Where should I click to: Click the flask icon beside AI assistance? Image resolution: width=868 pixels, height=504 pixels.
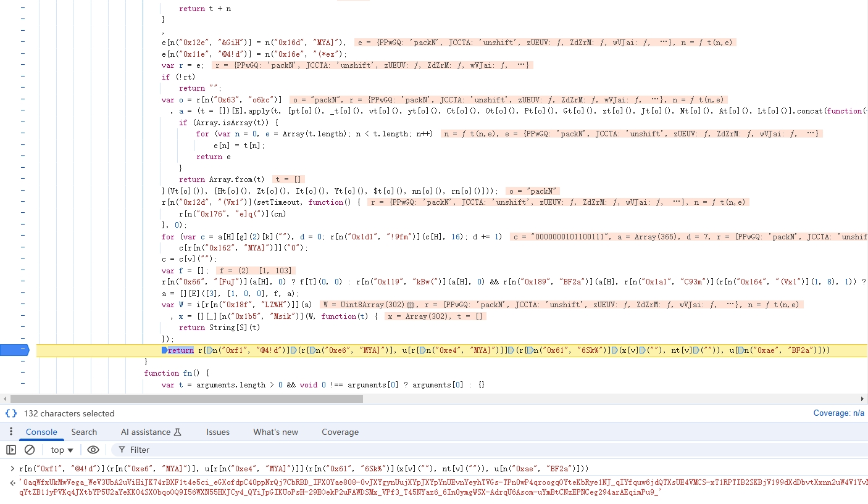(178, 432)
